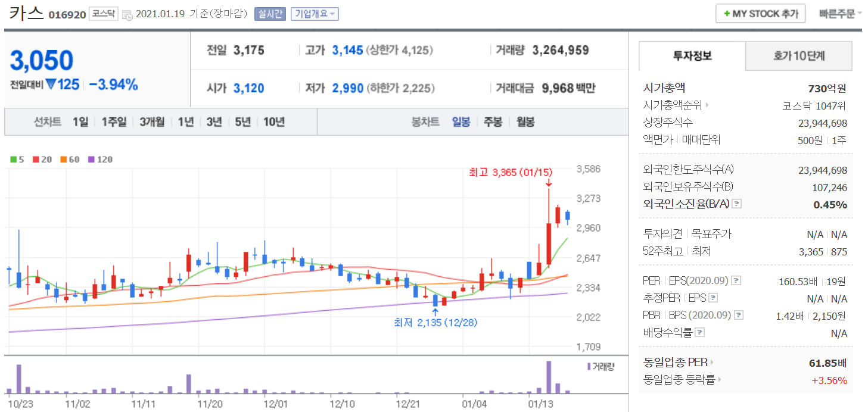Click the MY STOCK 추가 button
The image size is (868, 412).
[760, 13]
